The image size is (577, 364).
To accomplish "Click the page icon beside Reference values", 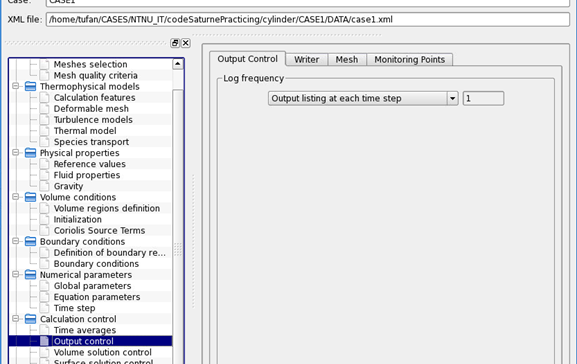I will click(x=44, y=164).
